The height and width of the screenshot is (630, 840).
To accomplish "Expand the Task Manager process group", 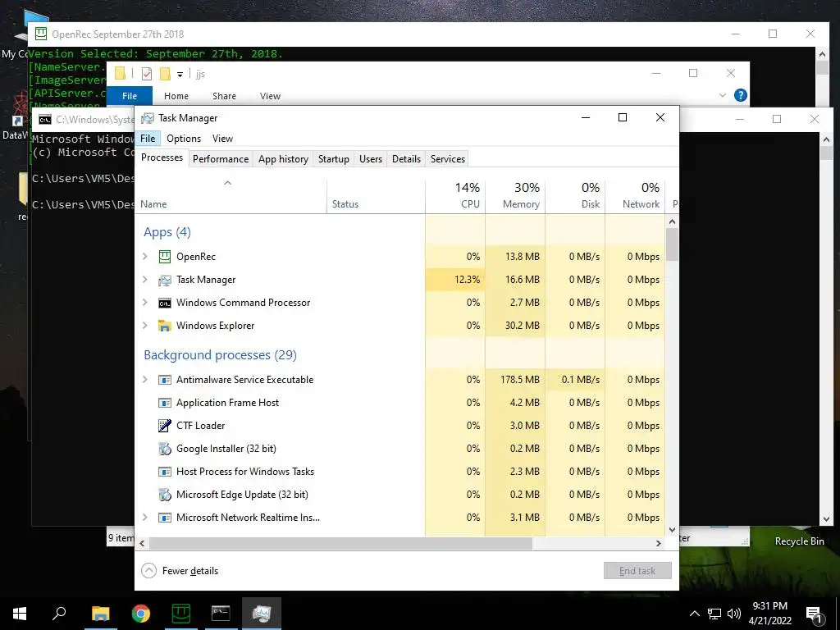I will [144, 280].
